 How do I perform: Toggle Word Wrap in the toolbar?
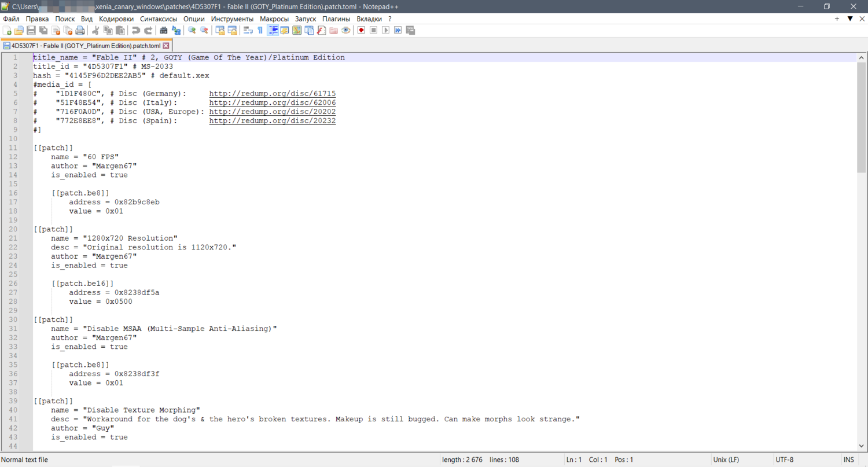248,30
